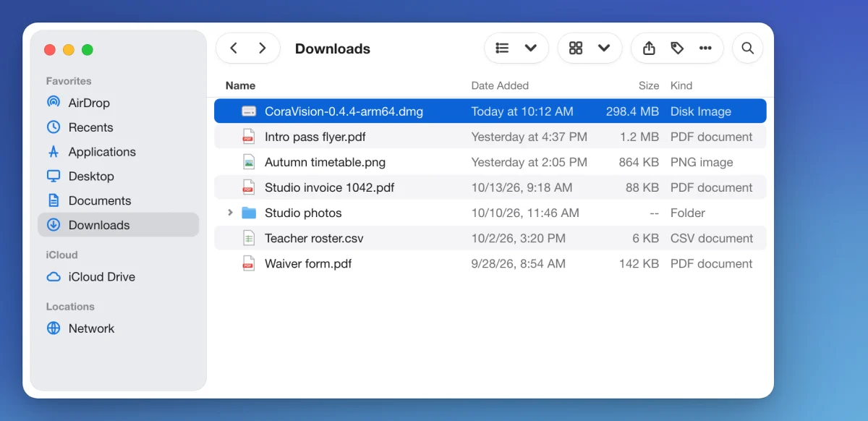
Task: Open the list view options chevron
Action: 531,48
